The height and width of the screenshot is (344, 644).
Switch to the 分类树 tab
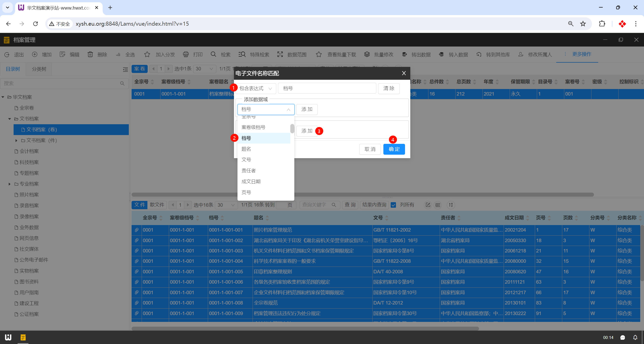[x=39, y=69]
